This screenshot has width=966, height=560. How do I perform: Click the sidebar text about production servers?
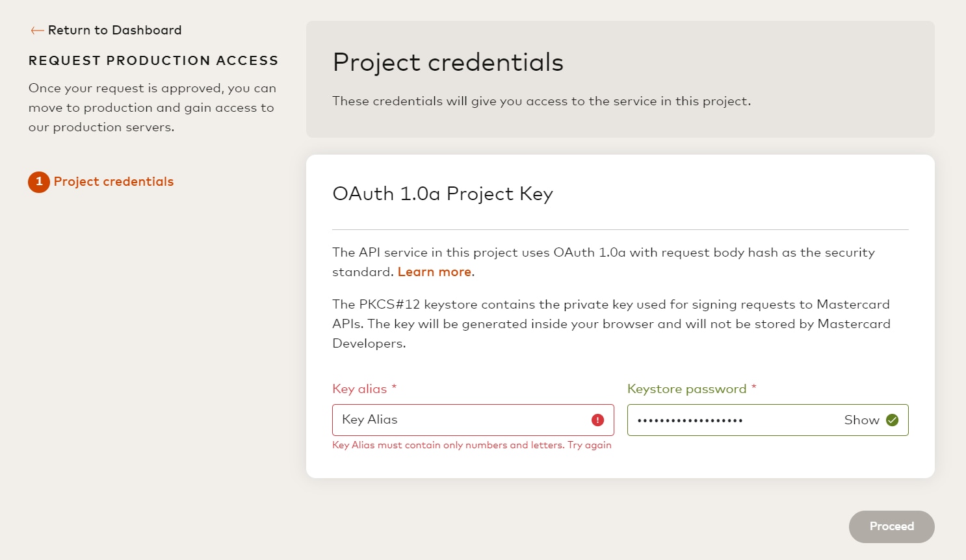click(x=152, y=108)
